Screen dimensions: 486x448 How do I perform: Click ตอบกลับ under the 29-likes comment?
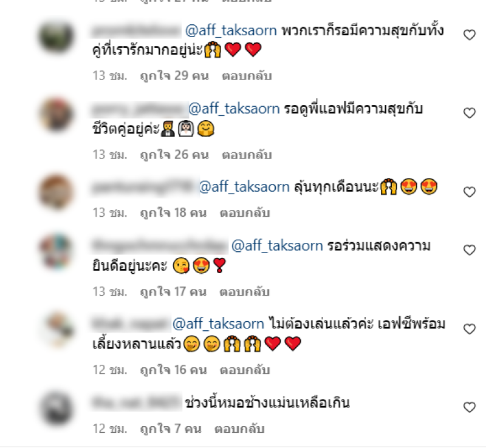247,76
